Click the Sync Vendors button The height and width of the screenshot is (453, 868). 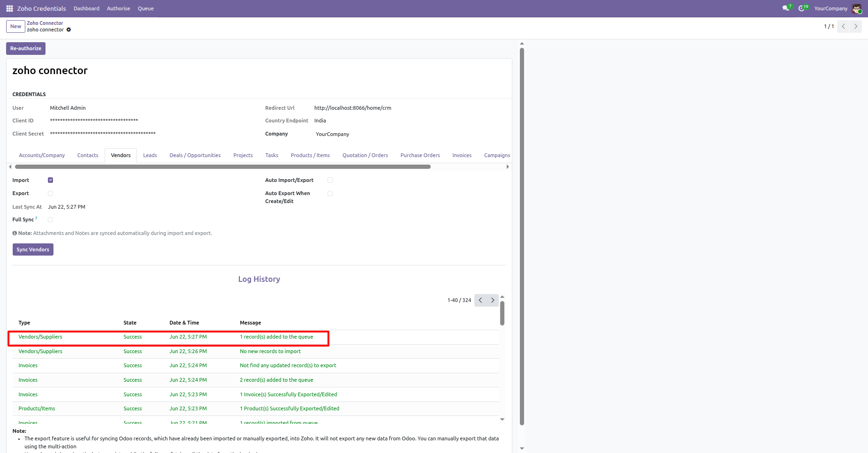(x=33, y=249)
